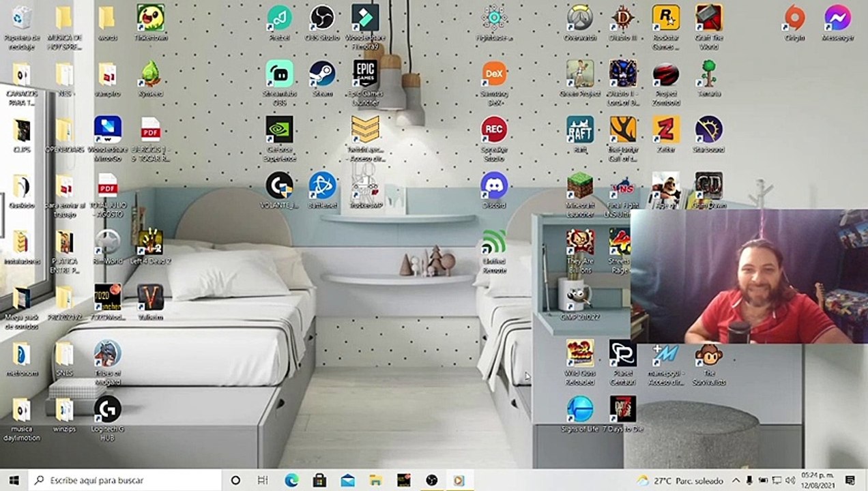
Task: Open the Mail app on the taskbar
Action: click(x=347, y=480)
